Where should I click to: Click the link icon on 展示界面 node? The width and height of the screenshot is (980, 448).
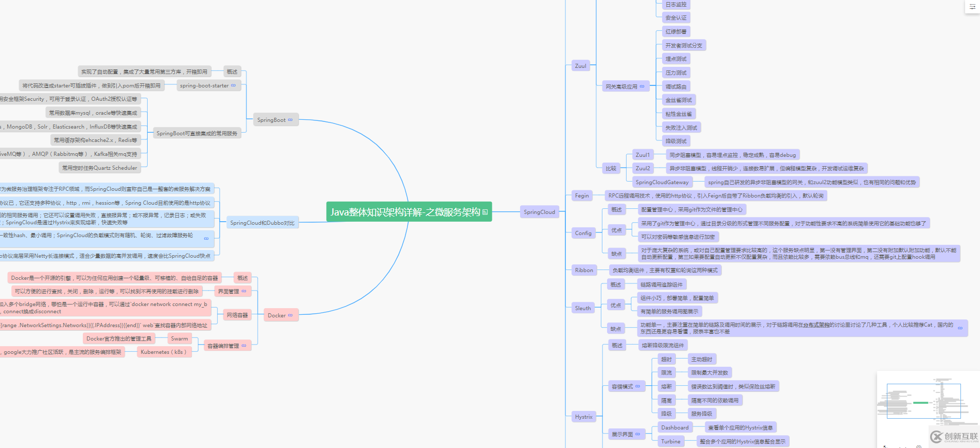[638, 434]
